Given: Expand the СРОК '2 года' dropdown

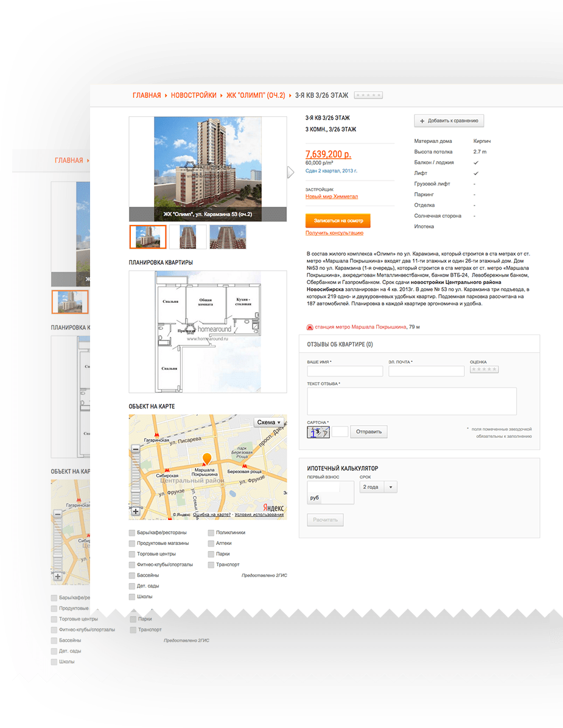Looking at the screenshot, I should pos(378,487).
